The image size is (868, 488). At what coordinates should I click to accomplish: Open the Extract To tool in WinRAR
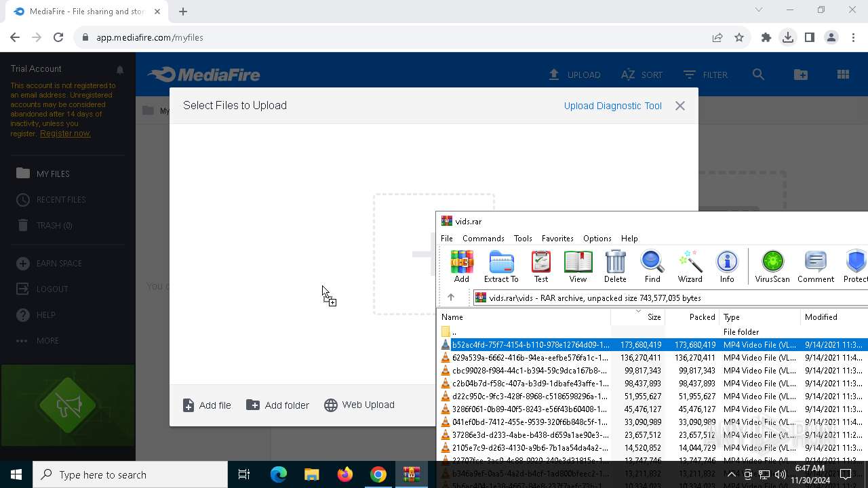(501, 266)
